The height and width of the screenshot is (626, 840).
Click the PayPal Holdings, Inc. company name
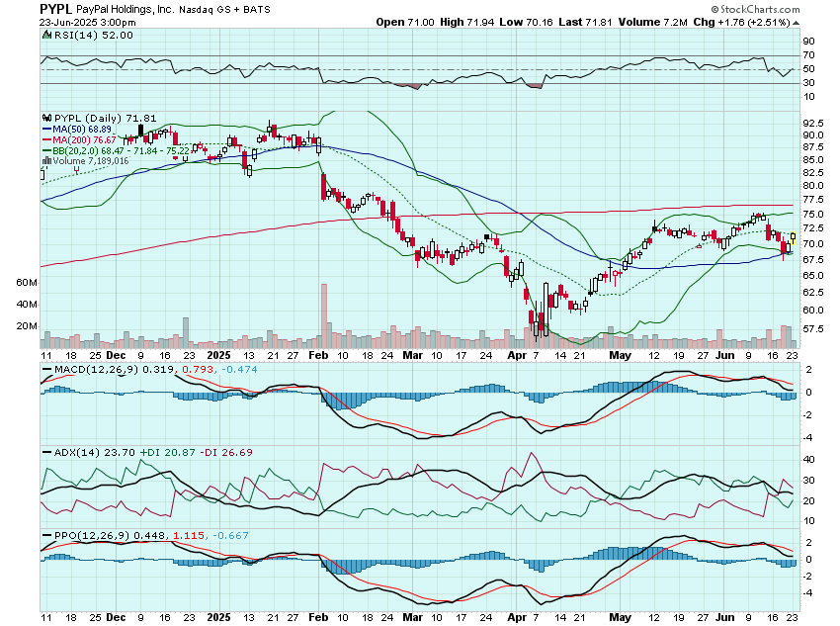coord(125,10)
